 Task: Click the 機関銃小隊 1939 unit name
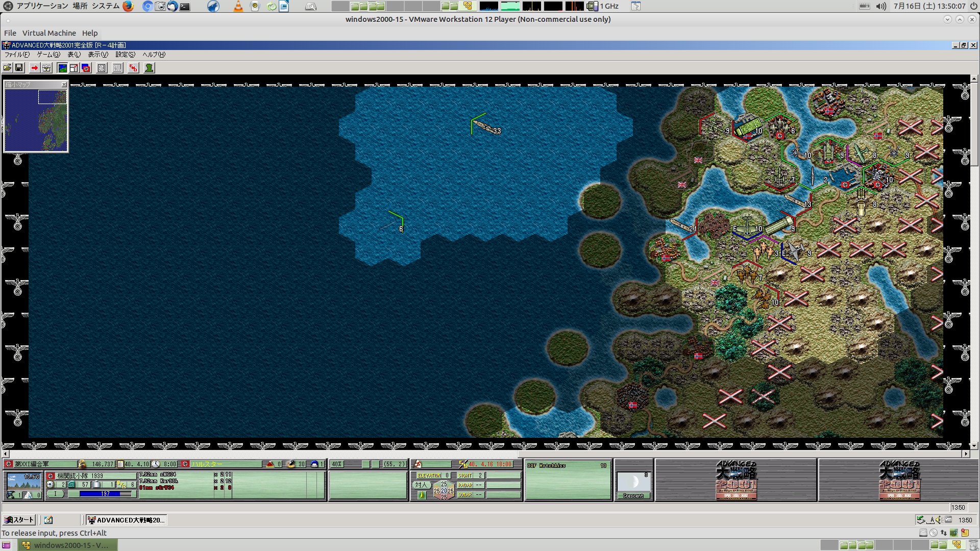(80, 475)
